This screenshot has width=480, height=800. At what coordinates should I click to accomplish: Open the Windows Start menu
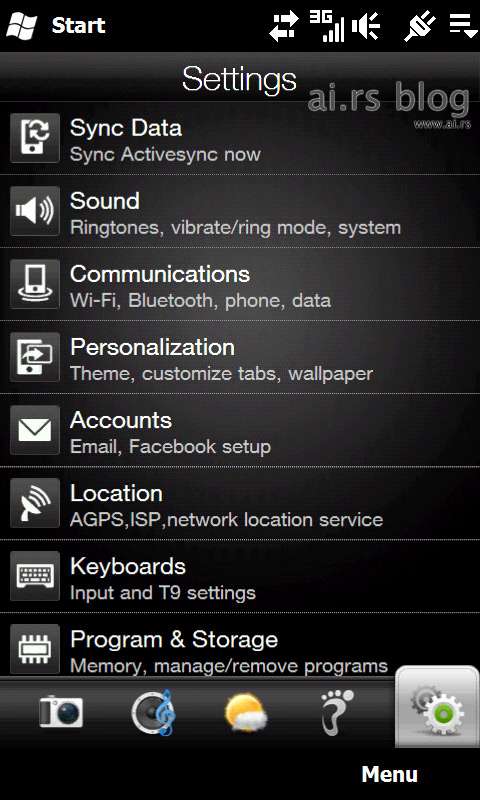click(x=56, y=26)
